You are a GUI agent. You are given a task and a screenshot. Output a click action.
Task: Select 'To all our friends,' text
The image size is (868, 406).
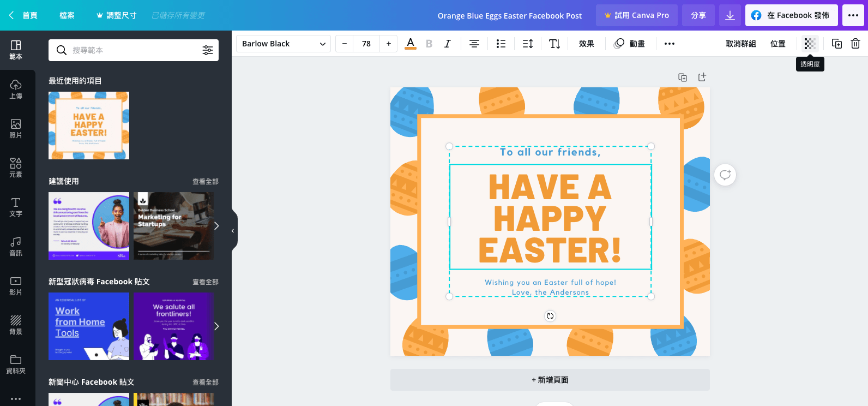click(x=550, y=152)
